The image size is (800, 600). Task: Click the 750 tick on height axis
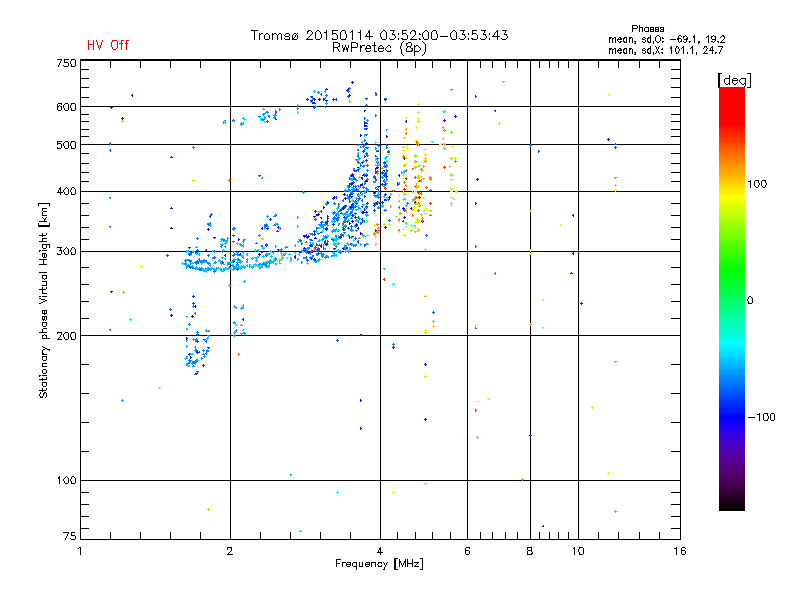(x=66, y=63)
